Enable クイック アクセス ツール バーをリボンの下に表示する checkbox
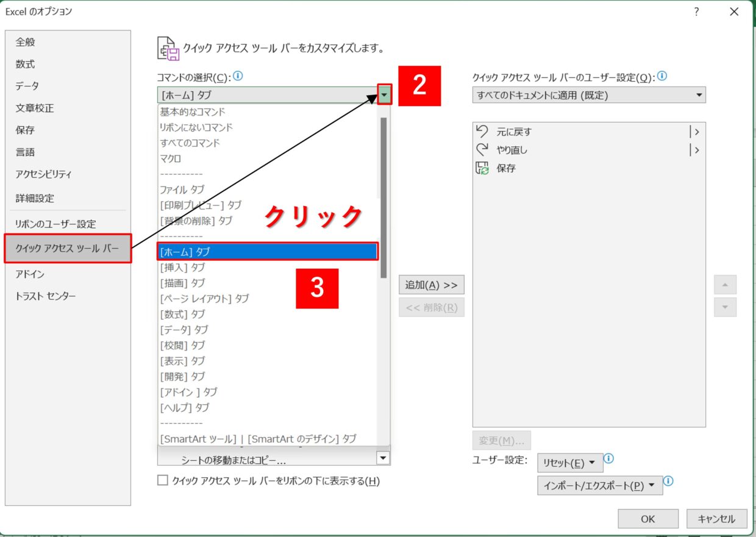756x537 pixels. point(163,480)
